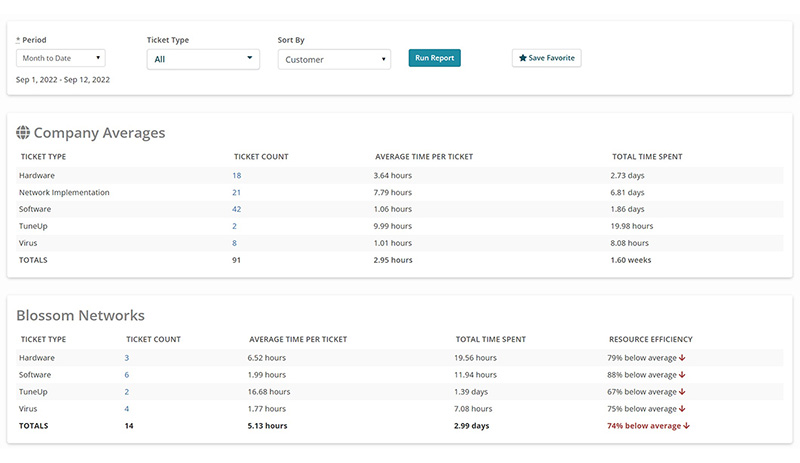This screenshot has height=463, width=800.
Task: Click the 16.68 hours TuneUp average cell
Action: pos(269,392)
